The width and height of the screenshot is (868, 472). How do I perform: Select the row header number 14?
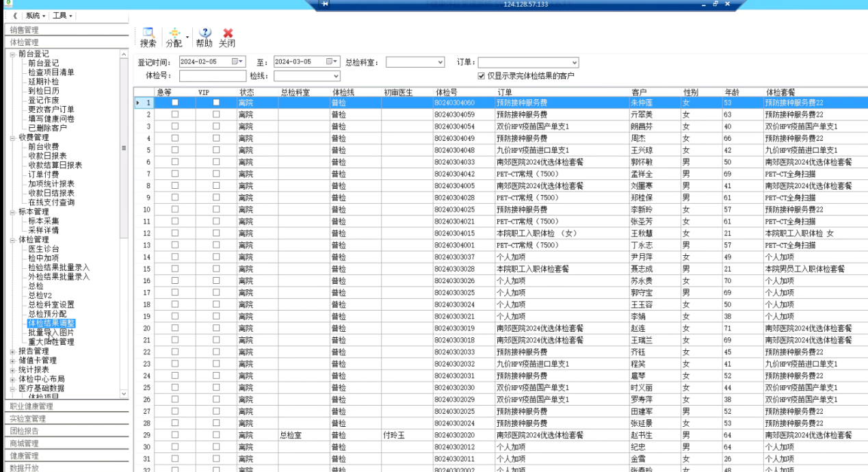pyautogui.click(x=145, y=257)
